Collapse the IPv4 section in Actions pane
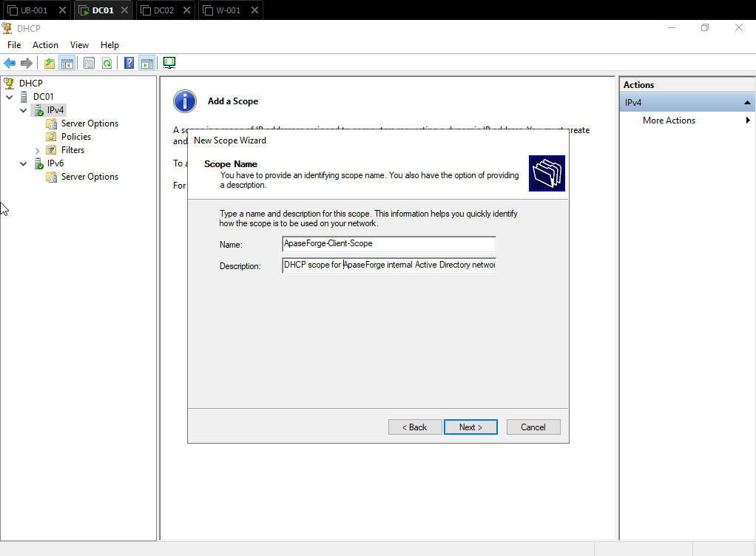The height and width of the screenshot is (556, 756). pyautogui.click(x=747, y=103)
